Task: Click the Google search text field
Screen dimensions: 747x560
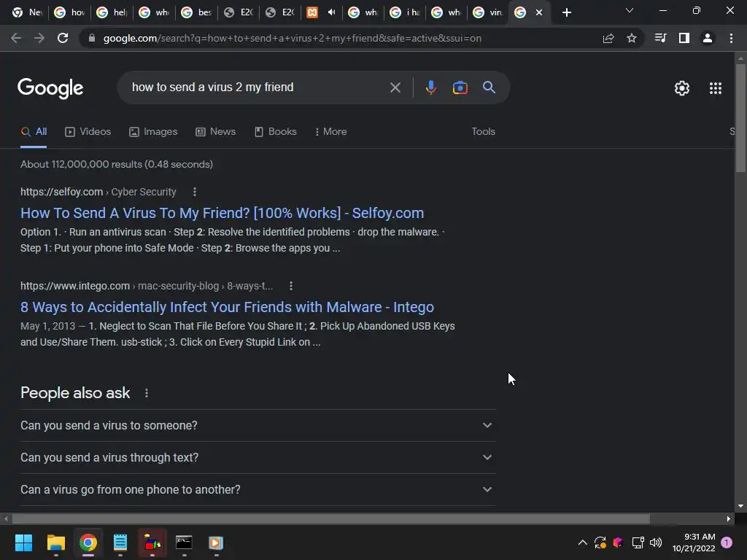Action: [x=258, y=87]
